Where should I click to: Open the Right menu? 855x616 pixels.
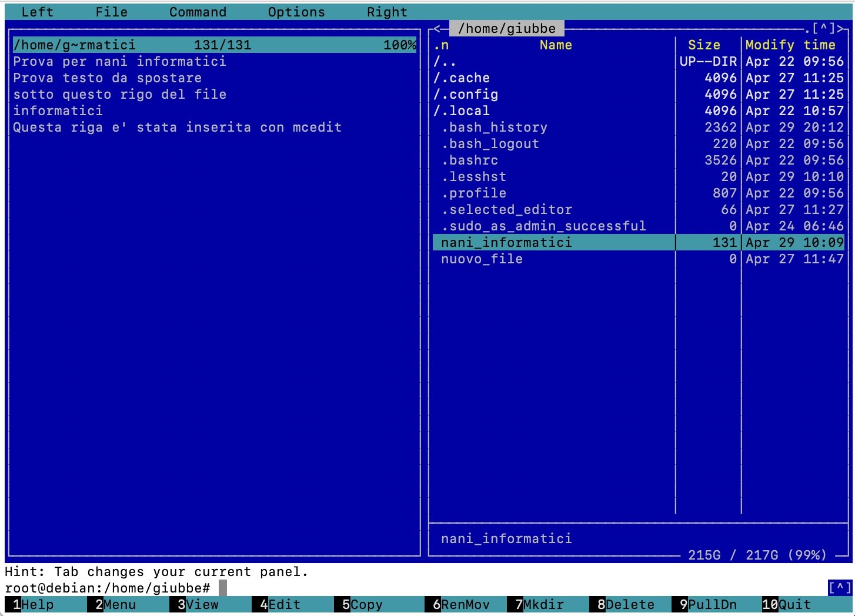pos(387,12)
